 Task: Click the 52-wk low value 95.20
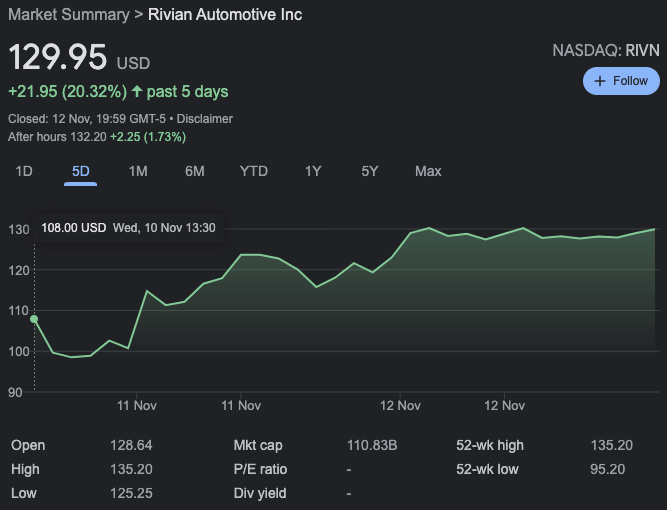point(608,469)
